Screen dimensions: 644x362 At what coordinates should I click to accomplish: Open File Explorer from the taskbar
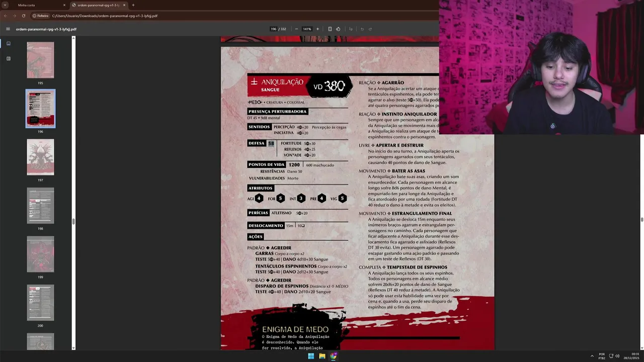pos(322,356)
